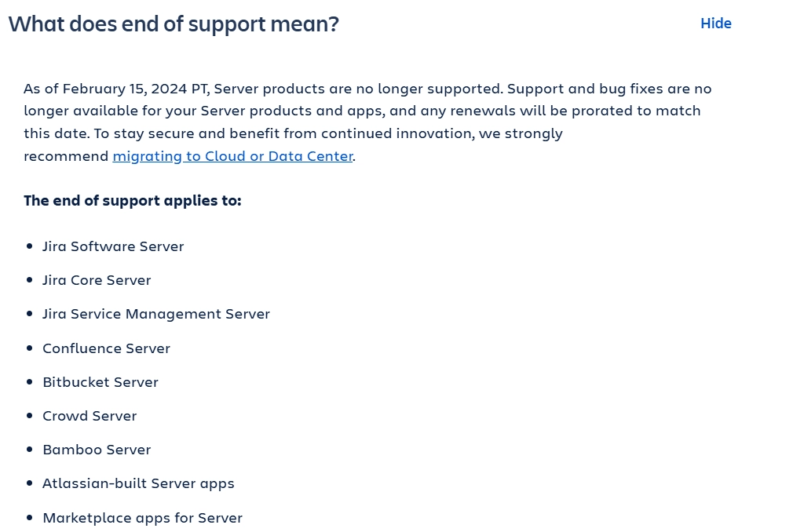Click the period after the Data Center link
Screen dimensions: 793x532
pyautogui.click(x=353, y=156)
